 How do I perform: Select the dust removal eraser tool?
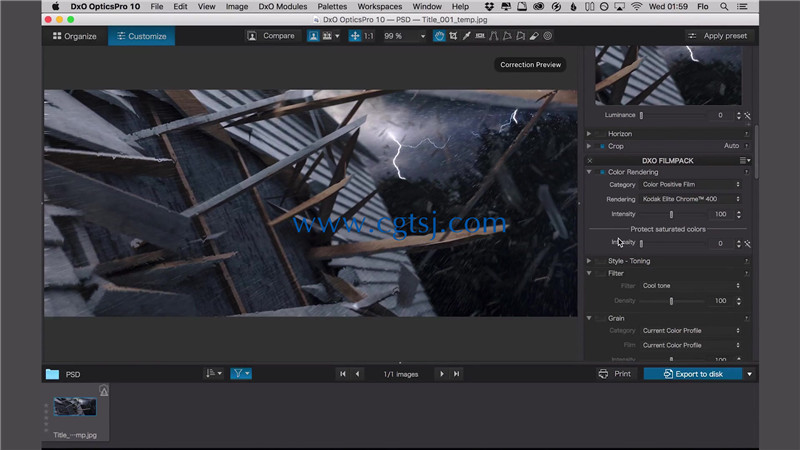pos(534,36)
